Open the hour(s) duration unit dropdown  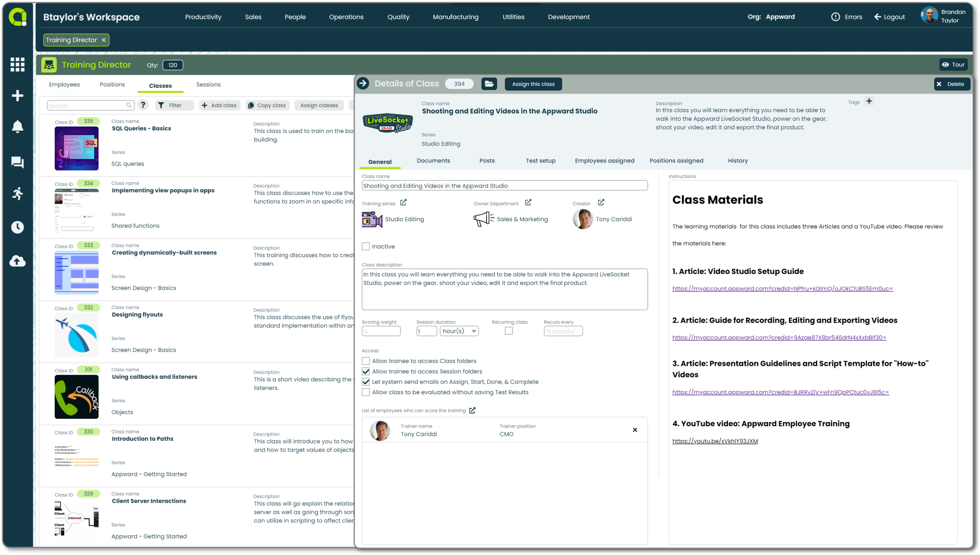click(459, 331)
